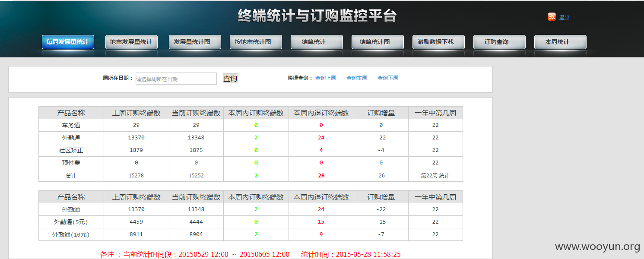The height and width of the screenshot is (259, 644).
Task: Click the 退出 logout link
Action: (x=564, y=18)
